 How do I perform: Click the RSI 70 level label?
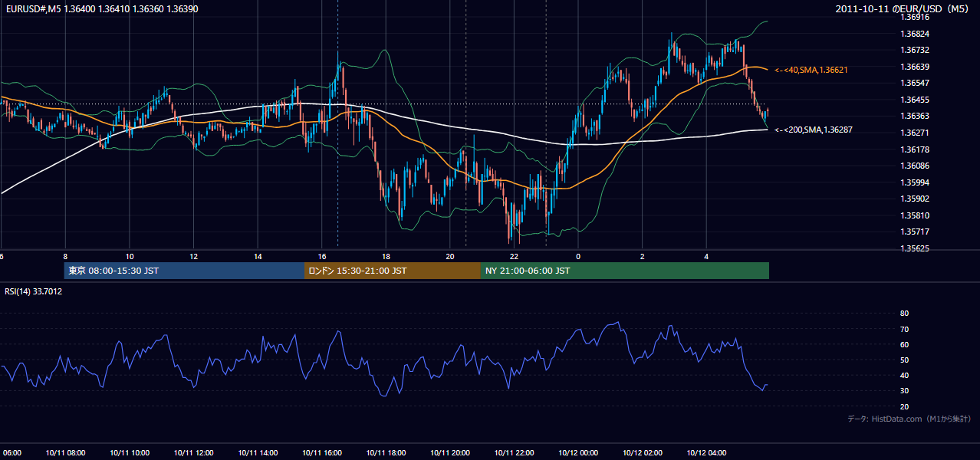pyautogui.click(x=905, y=329)
